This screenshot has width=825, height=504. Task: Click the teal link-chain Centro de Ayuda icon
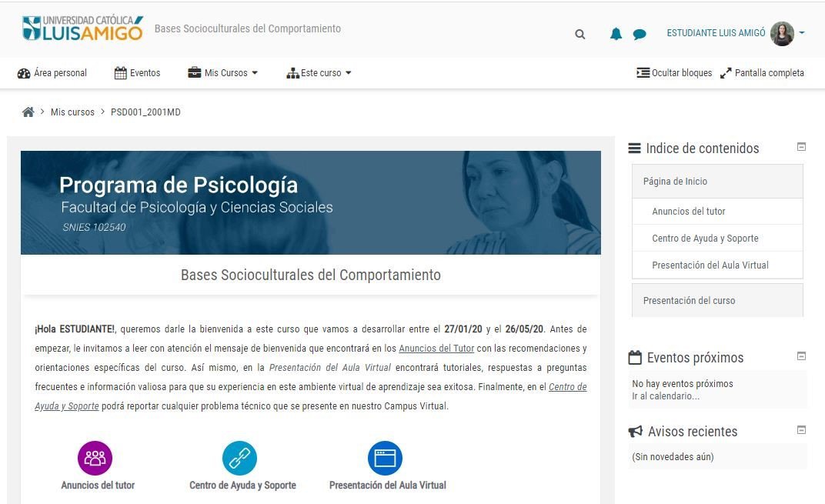(x=239, y=458)
